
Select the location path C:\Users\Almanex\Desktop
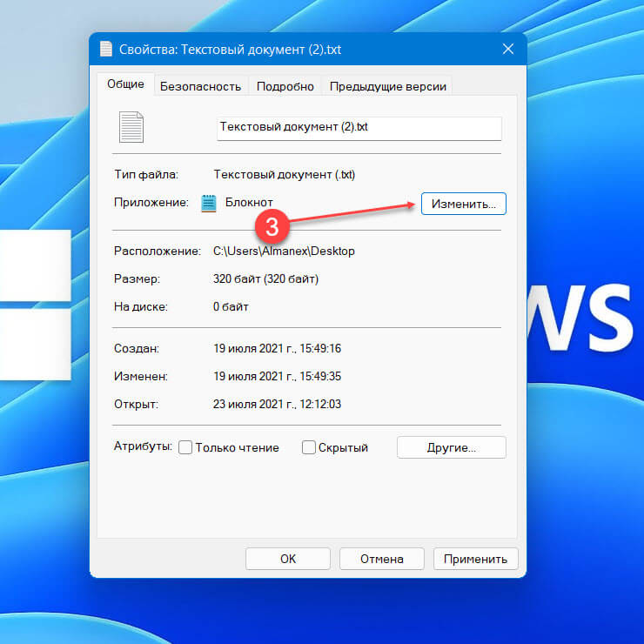(x=284, y=251)
